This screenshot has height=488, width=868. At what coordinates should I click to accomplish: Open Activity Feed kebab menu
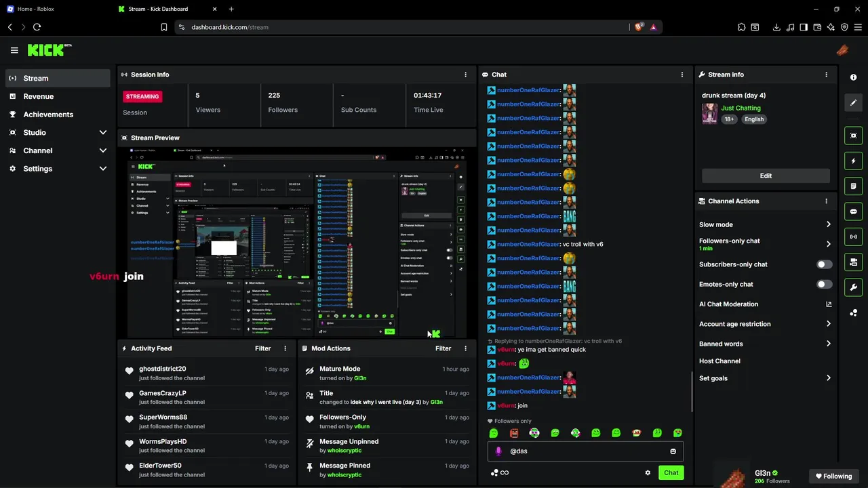point(285,348)
